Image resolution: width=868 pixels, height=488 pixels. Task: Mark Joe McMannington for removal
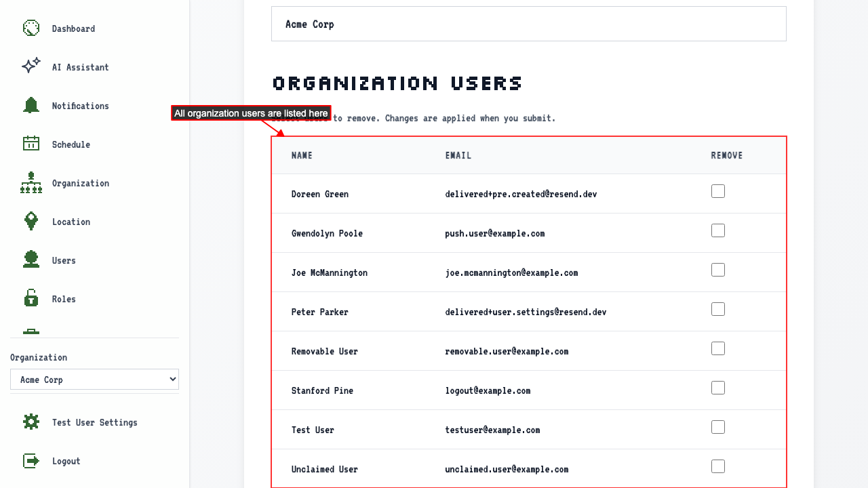tap(718, 270)
